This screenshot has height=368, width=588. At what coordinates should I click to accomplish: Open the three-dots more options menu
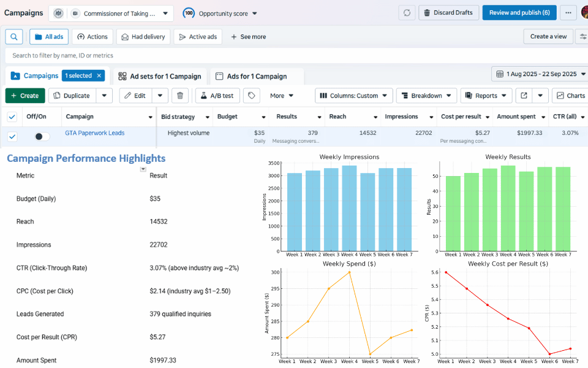point(568,13)
